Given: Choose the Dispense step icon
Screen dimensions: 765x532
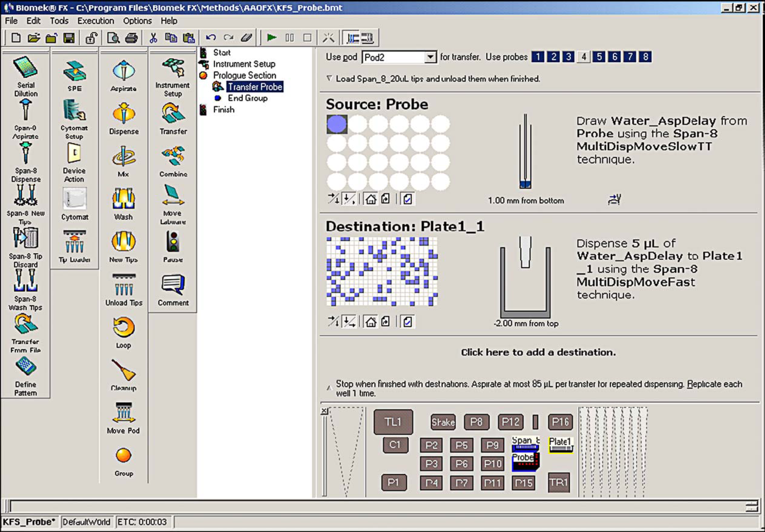Looking at the screenshot, I should tap(124, 119).
